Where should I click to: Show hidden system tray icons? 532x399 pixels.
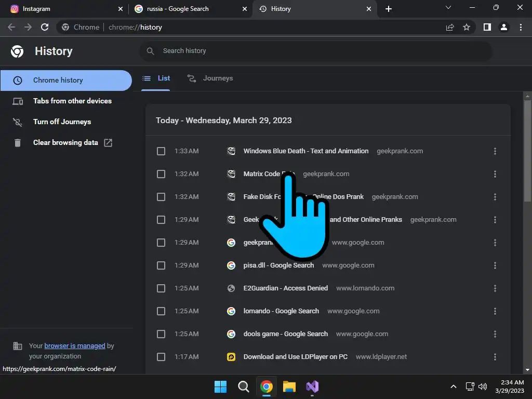(453, 387)
